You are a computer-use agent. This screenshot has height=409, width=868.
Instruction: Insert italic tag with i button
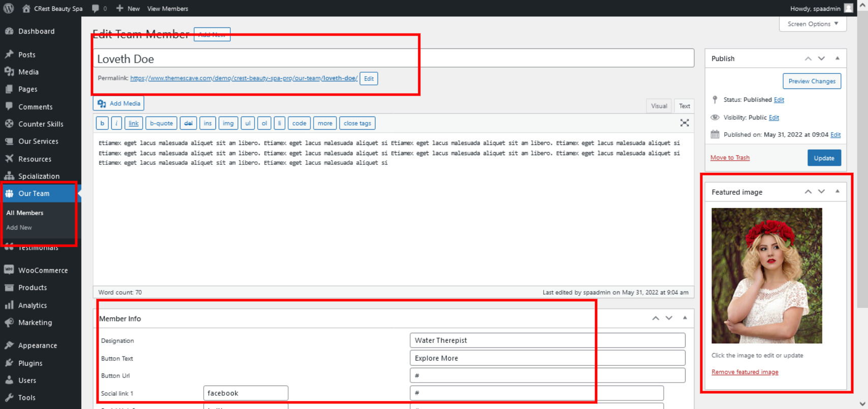116,123
